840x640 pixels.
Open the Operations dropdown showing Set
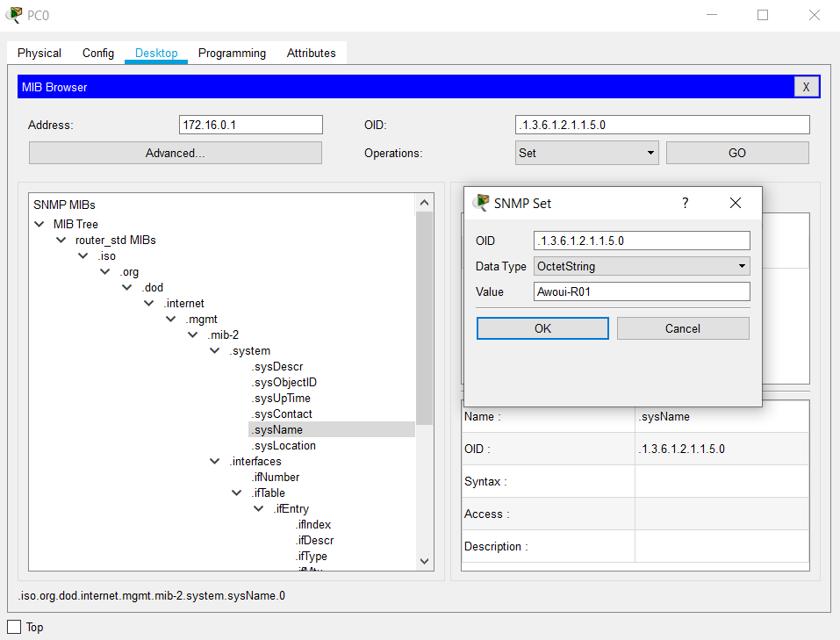tap(586, 154)
